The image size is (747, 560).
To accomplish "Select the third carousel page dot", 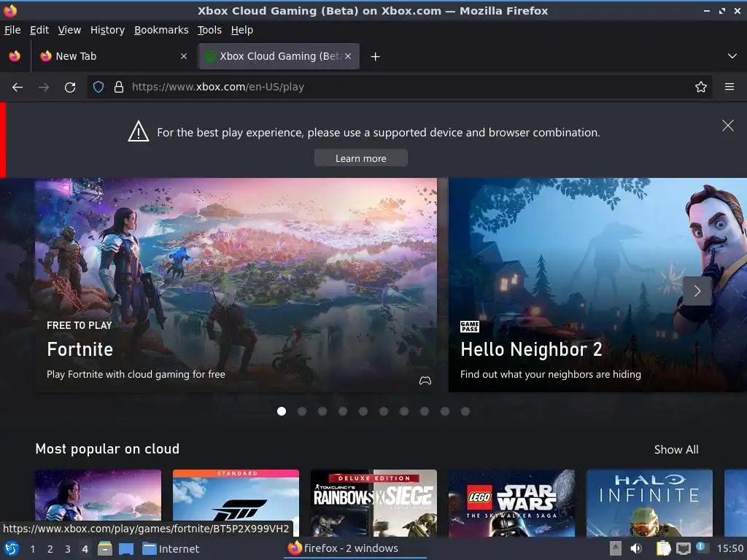I will [x=322, y=411].
